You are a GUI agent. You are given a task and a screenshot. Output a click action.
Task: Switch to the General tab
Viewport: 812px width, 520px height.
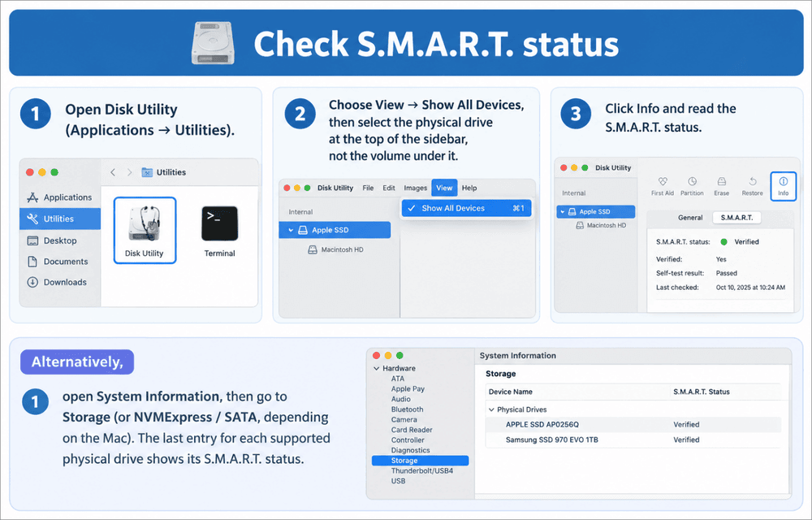(x=690, y=218)
